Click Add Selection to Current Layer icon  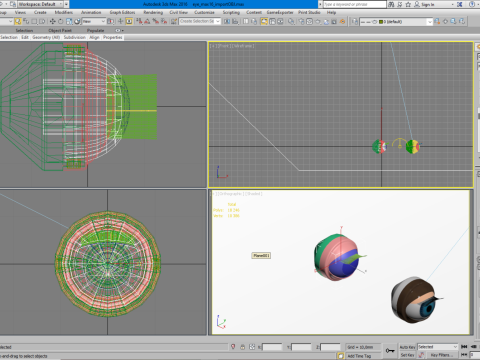click(x=445, y=21)
